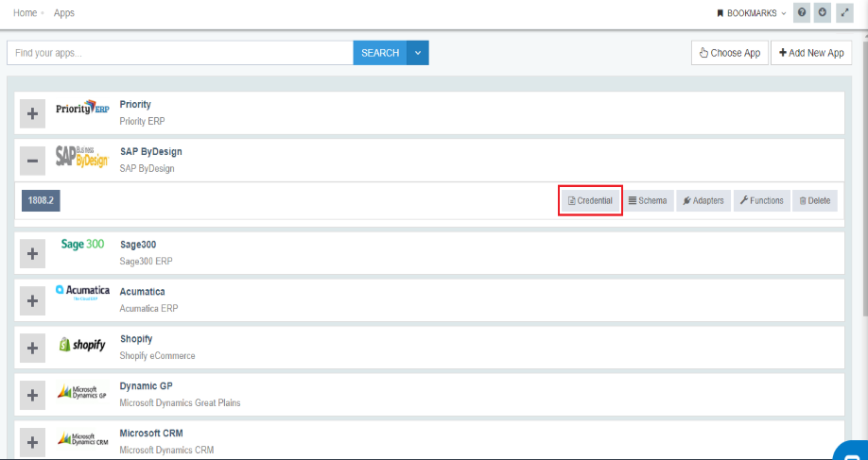Expand the Priority app row
This screenshot has height=460, width=868.
[x=32, y=113]
